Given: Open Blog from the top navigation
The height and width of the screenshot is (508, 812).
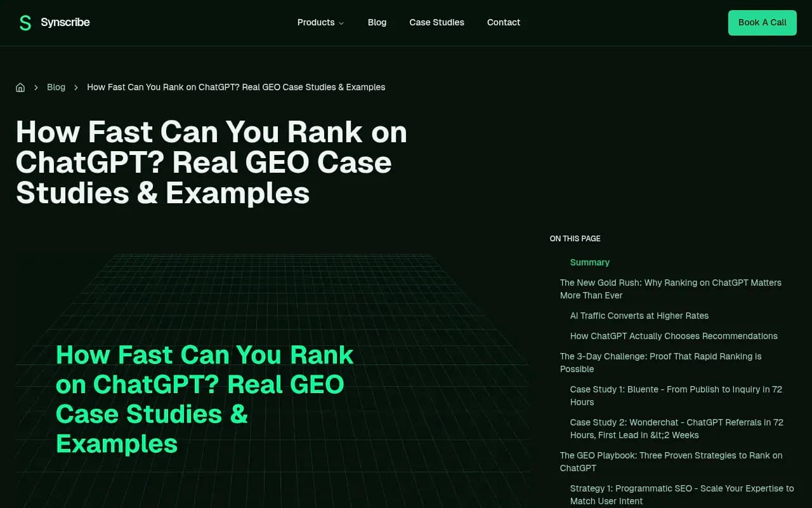Looking at the screenshot, I should (x=377, y=22).
